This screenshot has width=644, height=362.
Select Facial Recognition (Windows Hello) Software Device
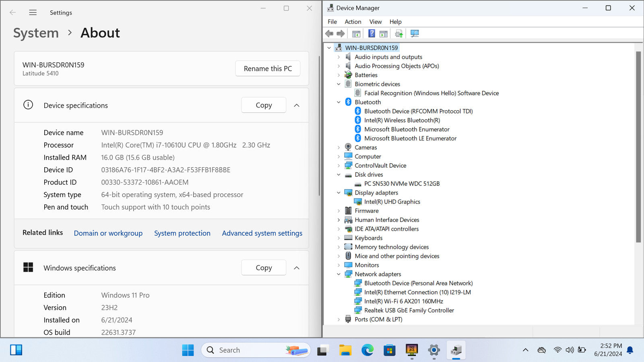pos(431,93)
